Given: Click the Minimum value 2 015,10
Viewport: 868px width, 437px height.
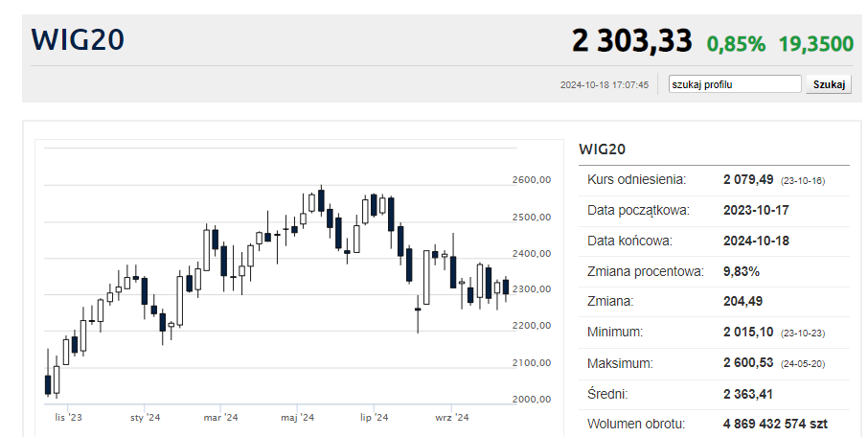Looking at the screenshot, I should click(x=748, y=333).
